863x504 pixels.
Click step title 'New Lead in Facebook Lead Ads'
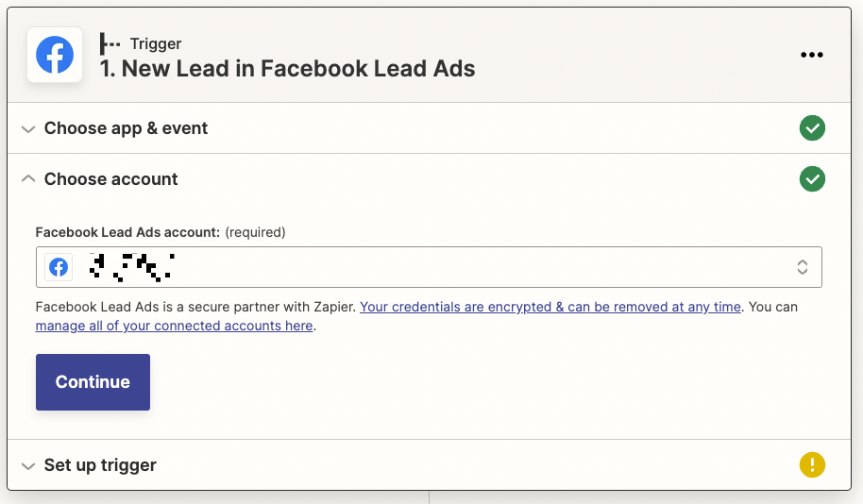(287, 68)
